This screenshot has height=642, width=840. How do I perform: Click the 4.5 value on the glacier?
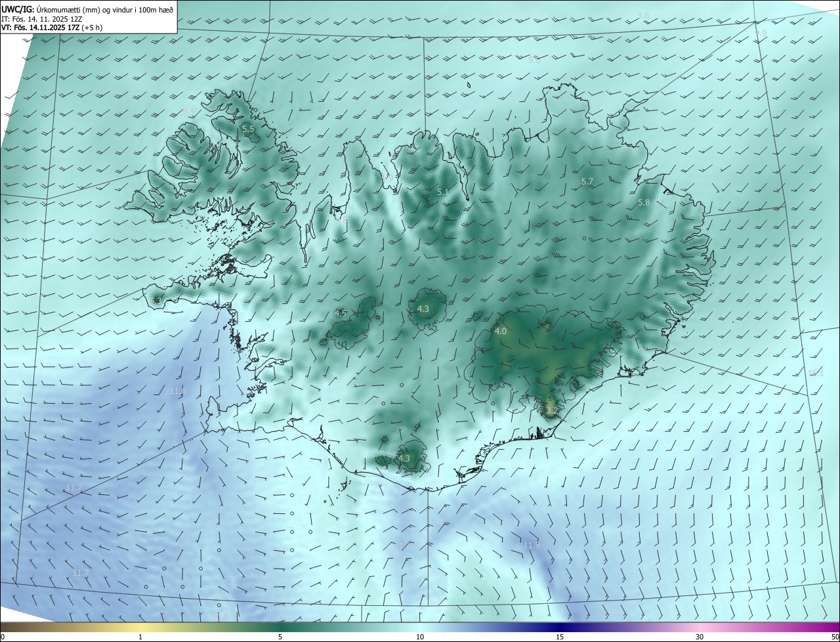point(341,314)
